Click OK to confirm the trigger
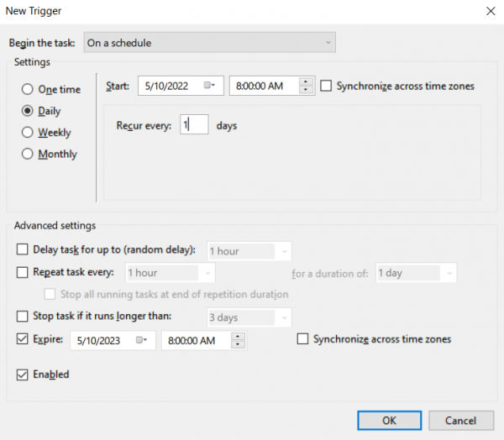Viewport: 504px width, 440px height. click(388, 420)
